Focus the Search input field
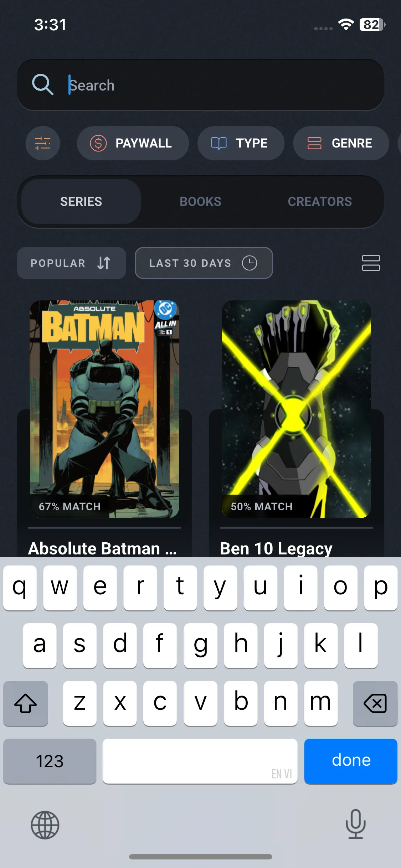This screenshot has height=868, width=401. pyautogui.click(x=200, y=85)
